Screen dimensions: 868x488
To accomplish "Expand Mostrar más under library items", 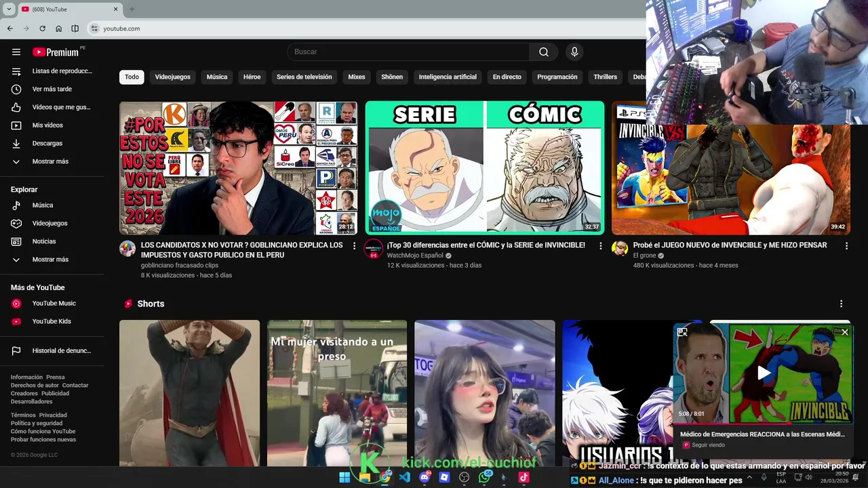I will coord(52,161).
